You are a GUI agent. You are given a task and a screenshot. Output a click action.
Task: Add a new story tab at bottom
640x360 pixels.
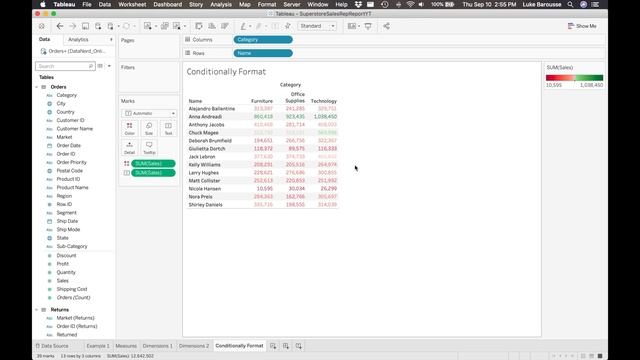[298, 346]
